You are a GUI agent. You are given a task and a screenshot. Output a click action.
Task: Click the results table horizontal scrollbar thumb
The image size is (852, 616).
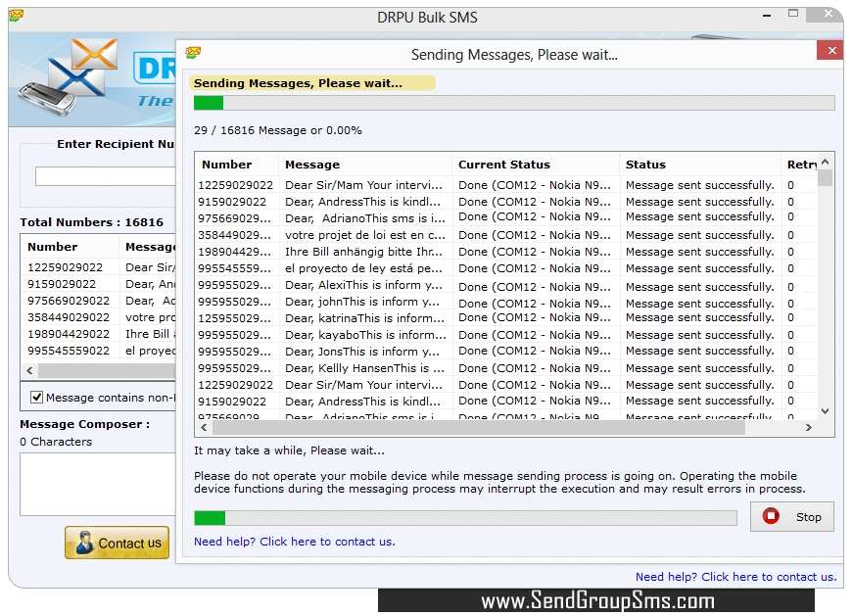point(478,428)
